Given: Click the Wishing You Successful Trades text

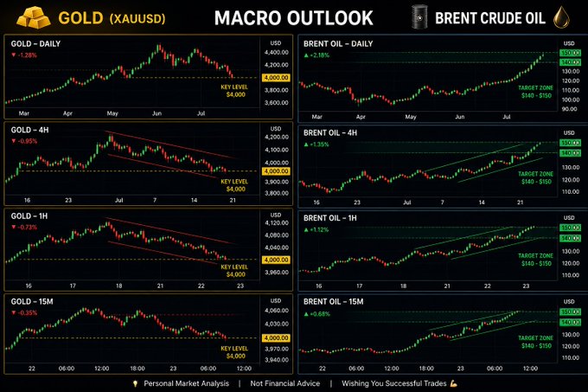Looking at the screenshot, I should (394, 383).
